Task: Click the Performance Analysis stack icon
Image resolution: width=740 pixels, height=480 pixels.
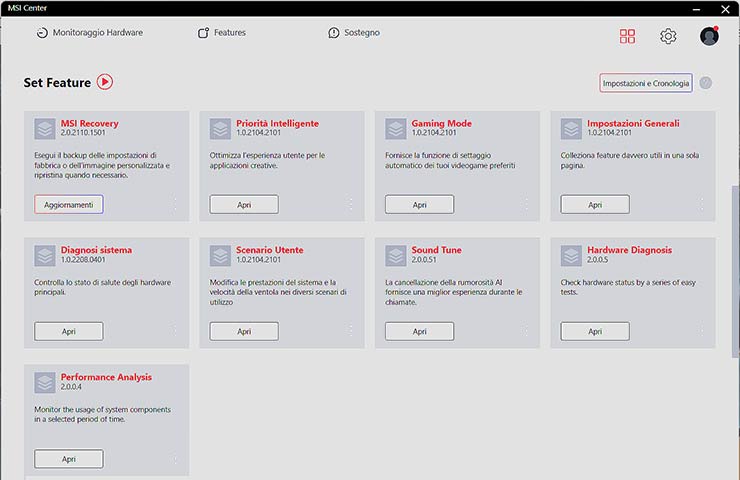Action: pyautogui.click(x=45, y=382)
